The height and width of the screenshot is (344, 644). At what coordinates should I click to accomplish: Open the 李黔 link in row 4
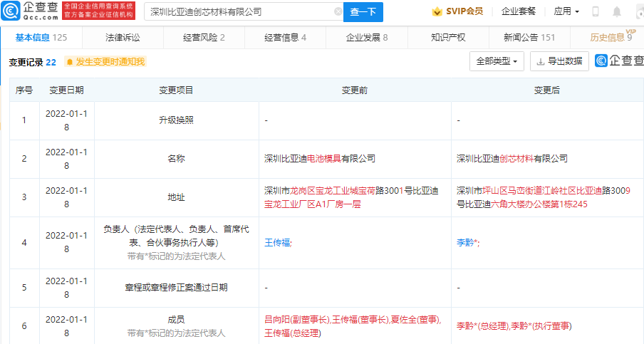point(465,243)
